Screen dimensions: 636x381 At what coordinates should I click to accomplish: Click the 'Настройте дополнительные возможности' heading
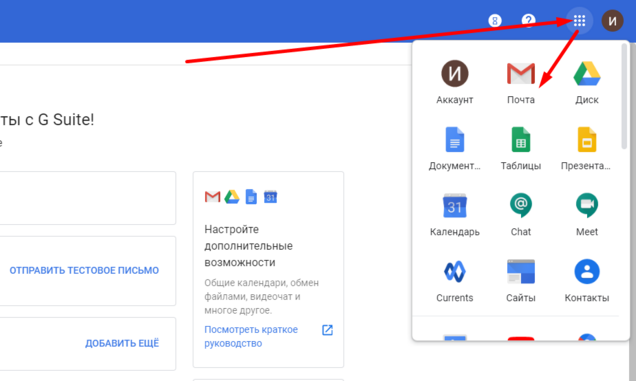249,246
